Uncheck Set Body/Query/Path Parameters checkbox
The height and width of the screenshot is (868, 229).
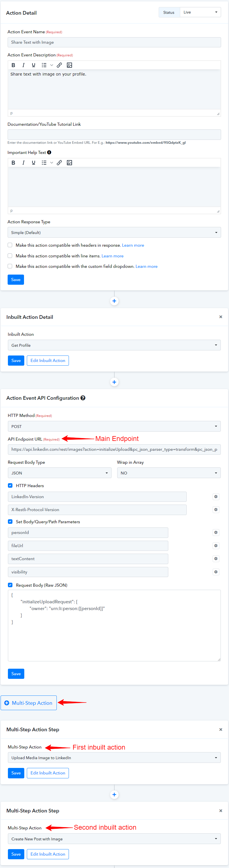pos(10,522)
